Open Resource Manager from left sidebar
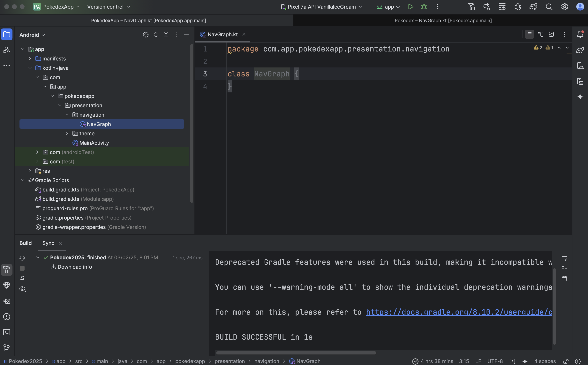Viewport: 588px width, 365px height. [6, 50]
